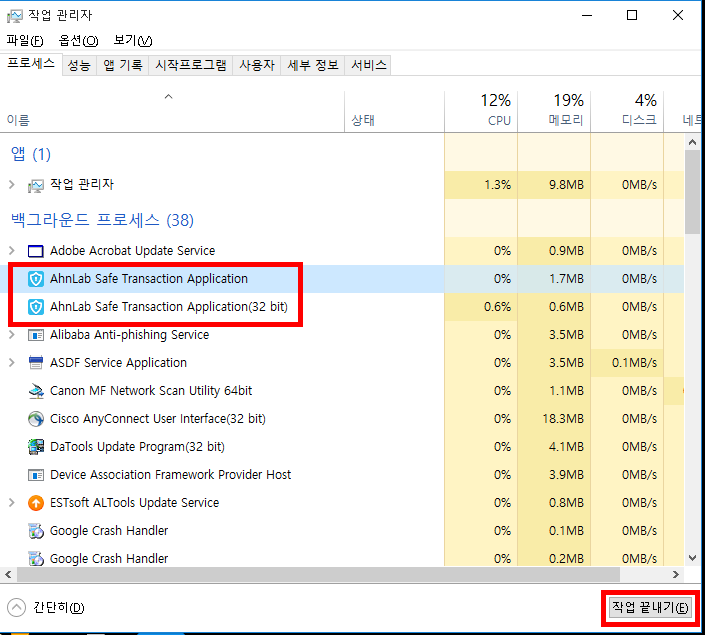Screen dimensions: 705x635
Task: Select the DaTools Update Program(32 bit) row
Action: click(x=342, y=447)
